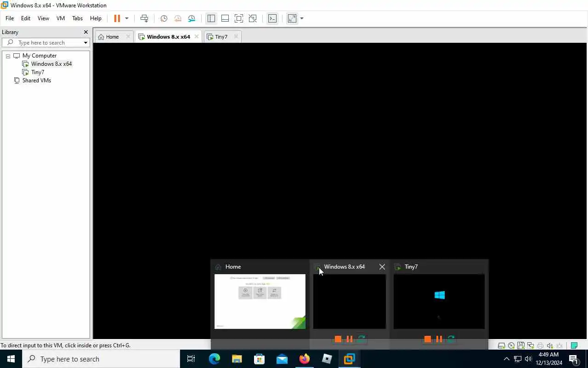Screen dimensions: 588x368
Task: Open the Edit menu
Action: tap(26, 18)
